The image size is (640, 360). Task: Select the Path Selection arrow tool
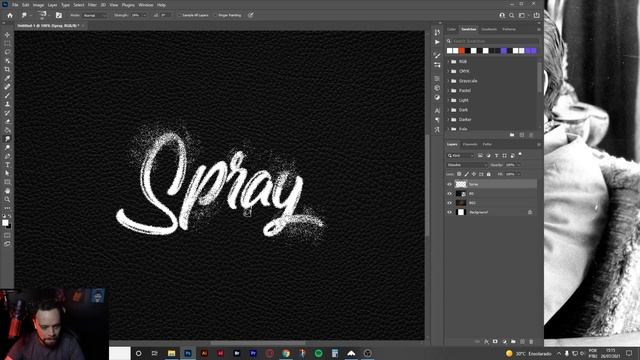7,173
